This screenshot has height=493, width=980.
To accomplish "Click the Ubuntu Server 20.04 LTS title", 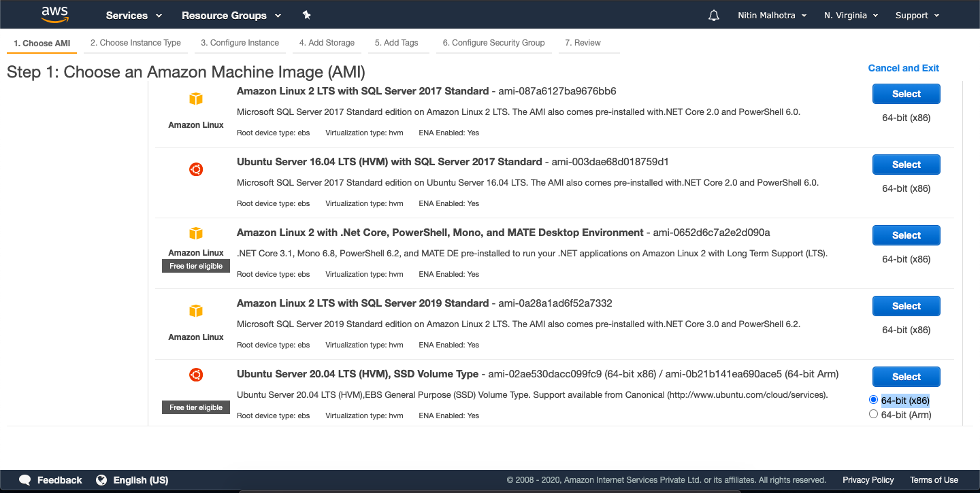I will (357, 374).
